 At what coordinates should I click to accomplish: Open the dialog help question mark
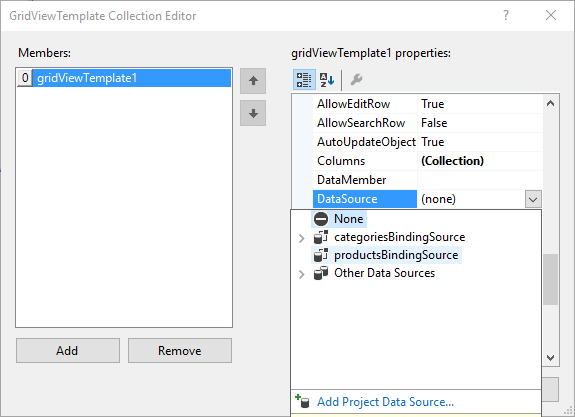click(506, 15)
